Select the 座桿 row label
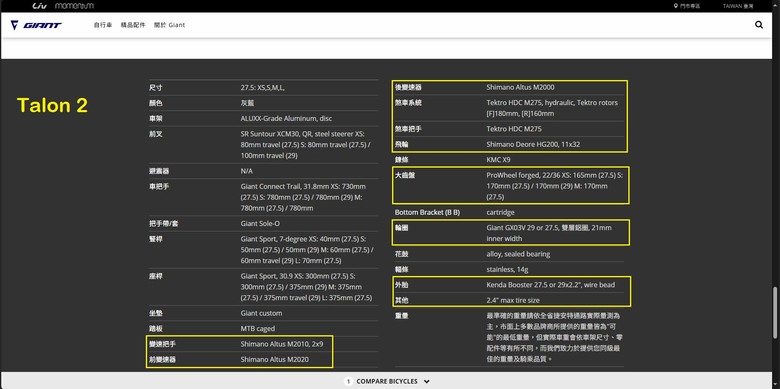The image size is (780, 389). click(155, 276)
